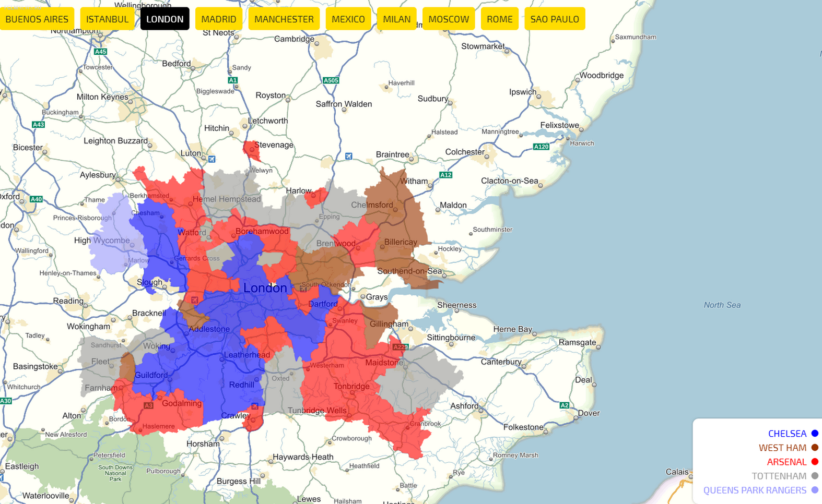The height and width of the screenshot is (504, 822).
Task: Open the Istanbul city tab
Action: pyautogui.click(x=107, y=19)
